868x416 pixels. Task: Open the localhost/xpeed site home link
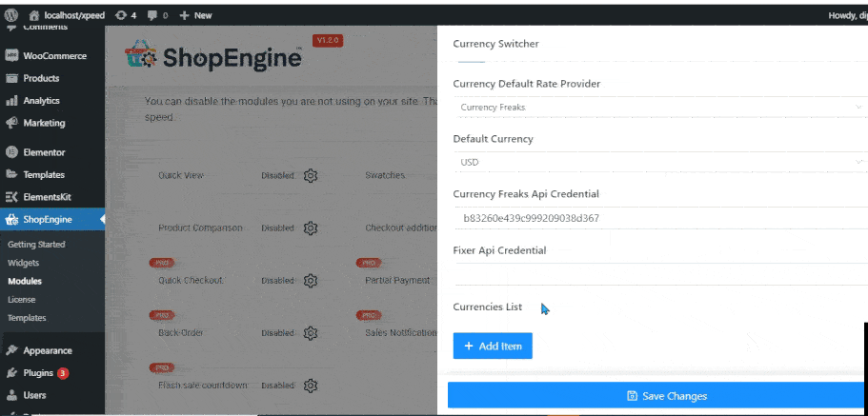coord(67,15)
